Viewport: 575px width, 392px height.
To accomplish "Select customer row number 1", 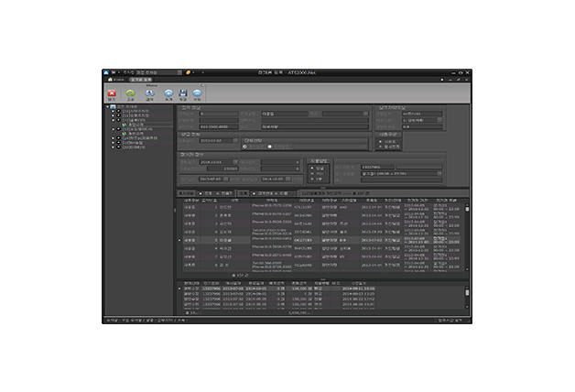I will coord(322,207).
